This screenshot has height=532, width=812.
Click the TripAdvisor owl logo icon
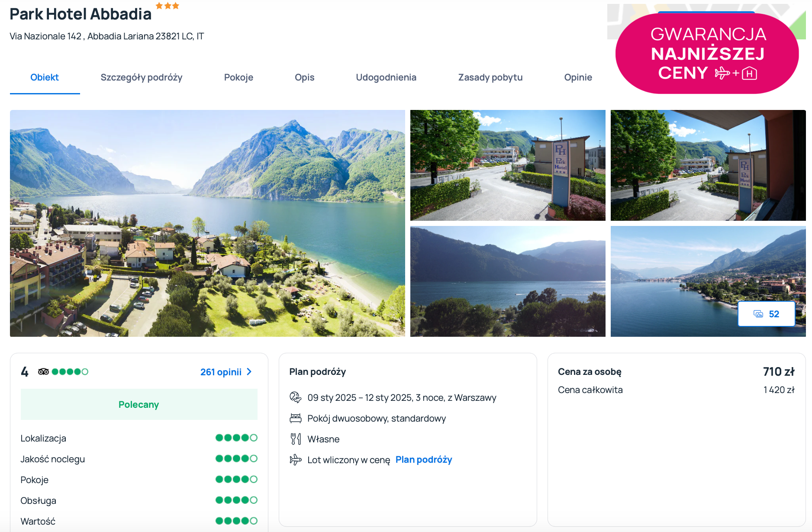point(43,371)
